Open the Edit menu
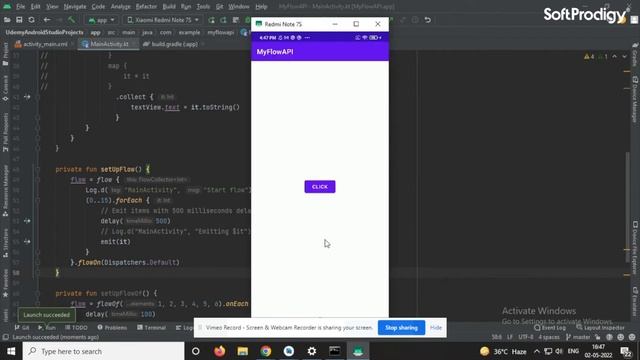Screen dimensions: 640x360 click(x=36, y=7)
